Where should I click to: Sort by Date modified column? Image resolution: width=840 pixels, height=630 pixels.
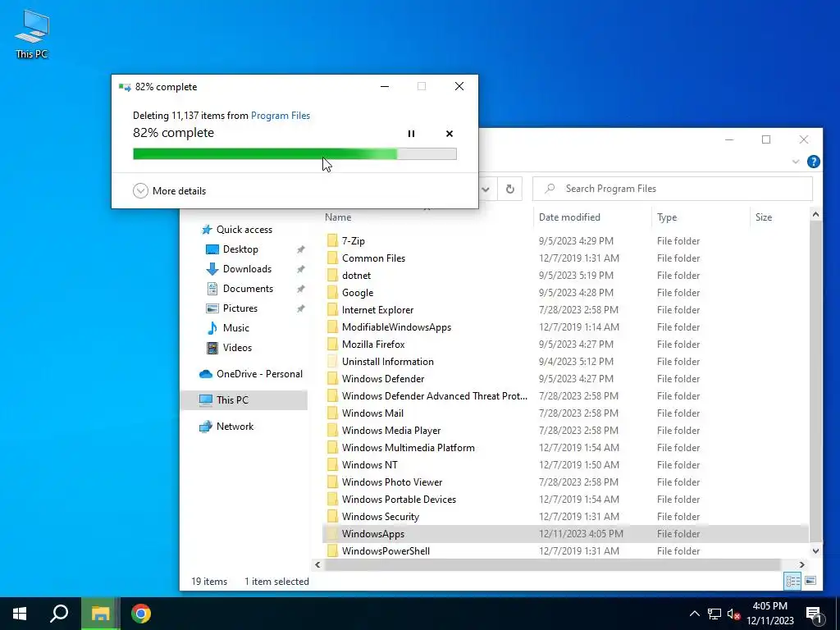569,217
